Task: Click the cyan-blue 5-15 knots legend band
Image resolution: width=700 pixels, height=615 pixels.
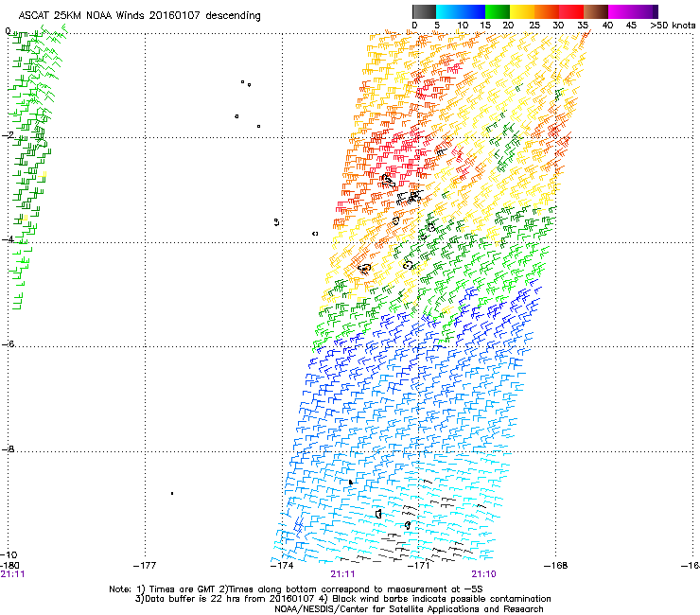Action: 461,11
